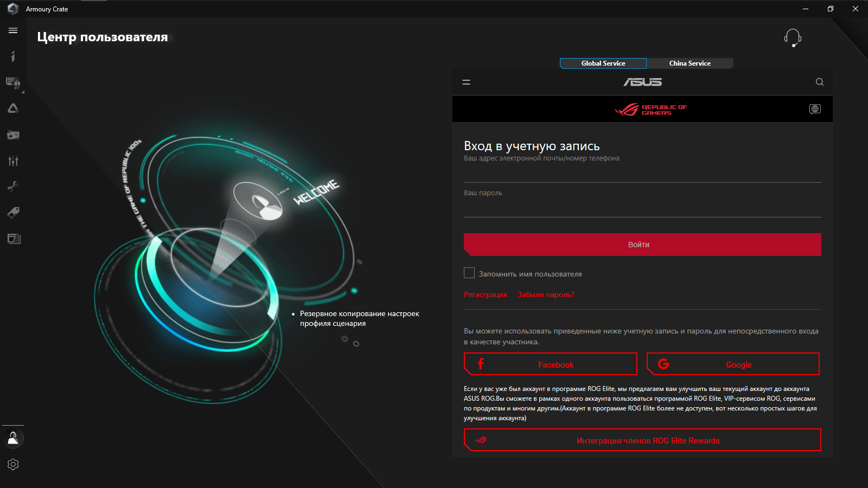Open the ASUS page hamburger menu
Image resolution: width=868 pixels, height=488 pixels.
tap(465, 82)
